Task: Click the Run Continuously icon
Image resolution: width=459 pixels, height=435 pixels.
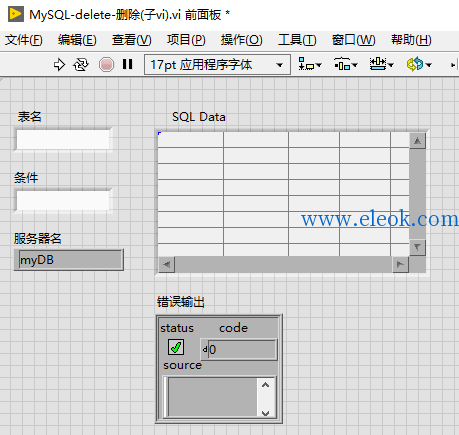Action: tap(81, 64)
